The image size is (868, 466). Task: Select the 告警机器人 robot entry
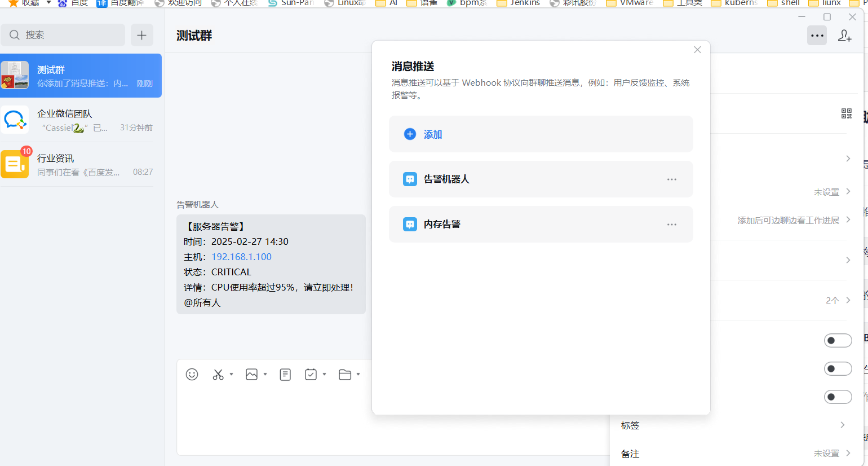point(541,179)
